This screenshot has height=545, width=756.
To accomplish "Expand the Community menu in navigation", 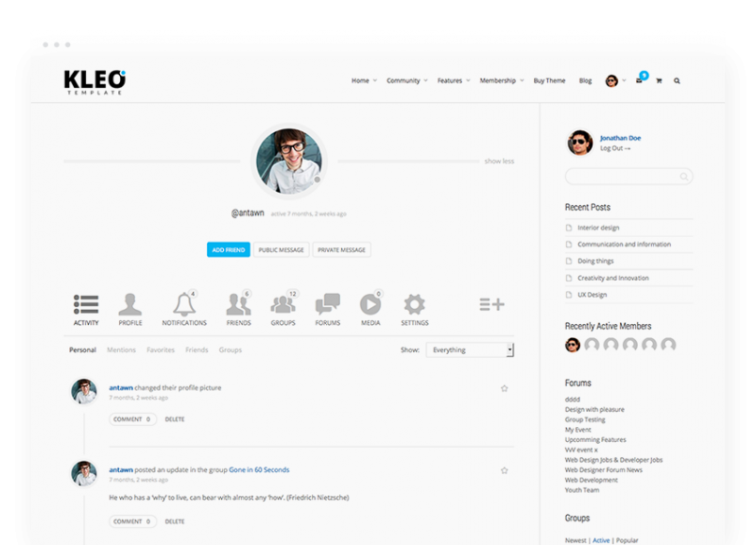I will click(406, 81).
